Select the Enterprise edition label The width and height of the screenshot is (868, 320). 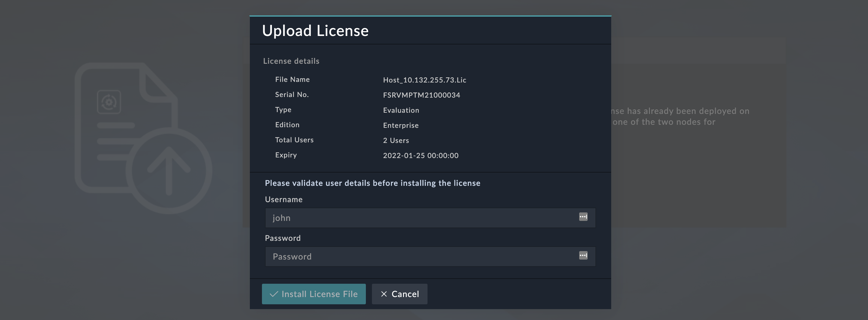[x=401, y=125]
